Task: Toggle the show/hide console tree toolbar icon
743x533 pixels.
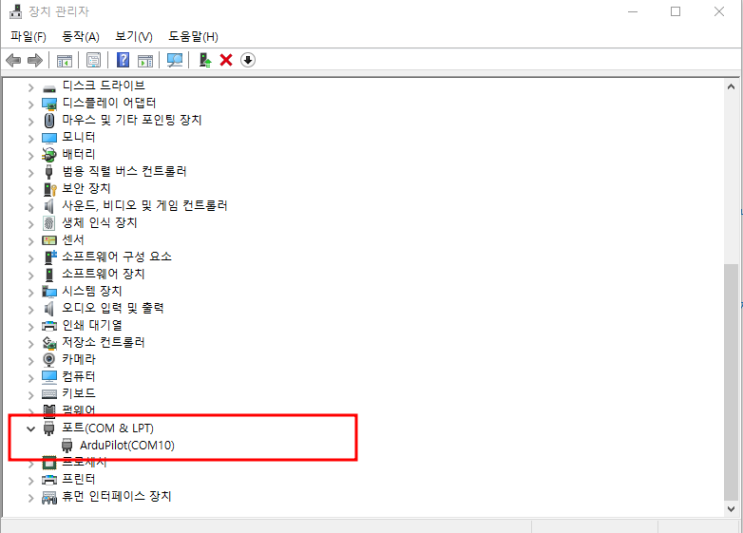Action: click(64, 61)
